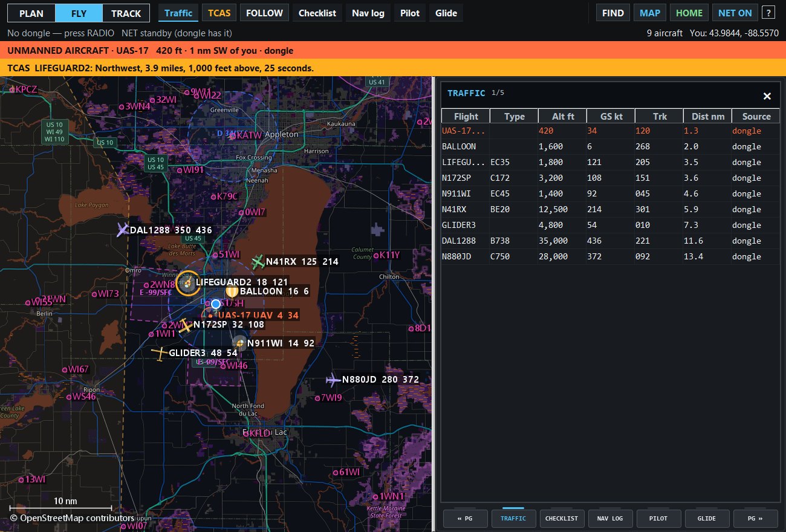Switch to PLAN mode
Screen dimensions: 786x532
click(31, 13)
